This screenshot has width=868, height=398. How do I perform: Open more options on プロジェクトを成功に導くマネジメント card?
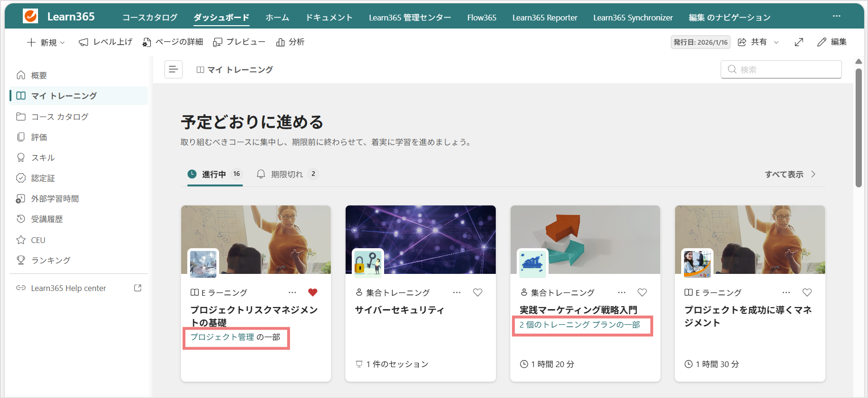(786, 292)
